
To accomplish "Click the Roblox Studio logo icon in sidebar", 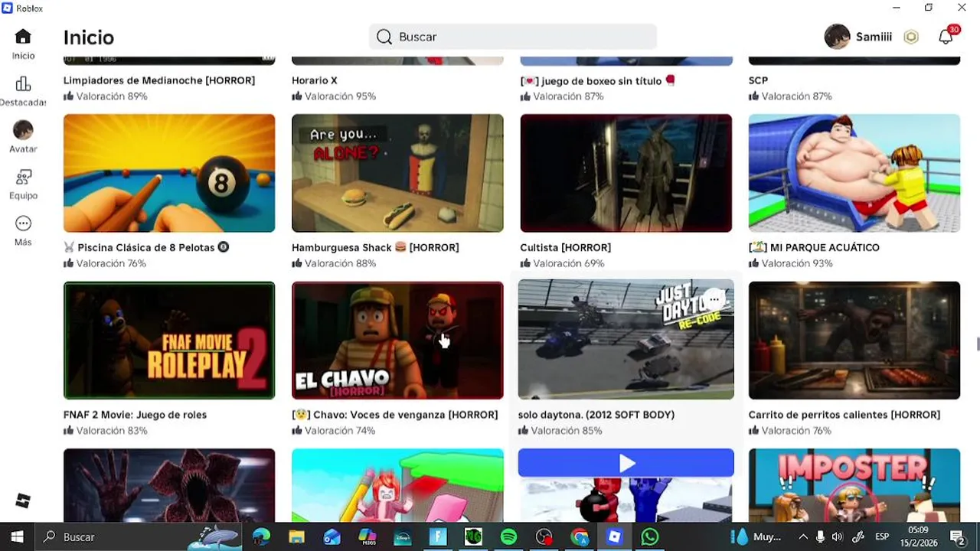I will 23,500.
